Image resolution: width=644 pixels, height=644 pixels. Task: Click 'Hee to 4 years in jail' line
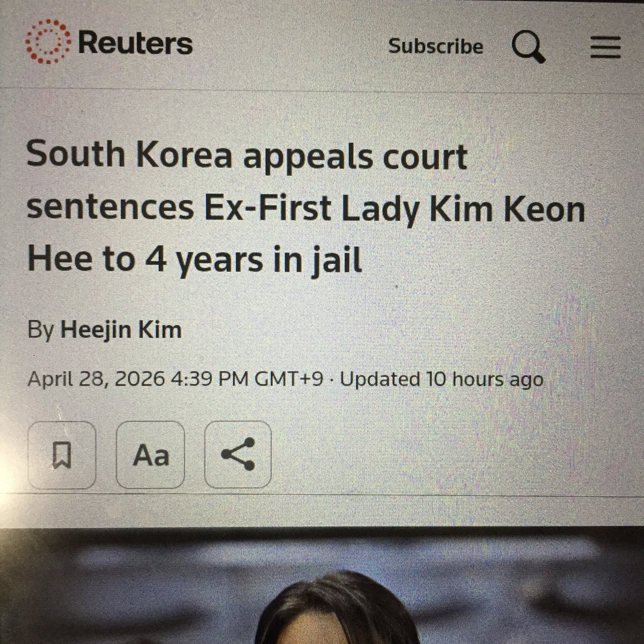point(195,259)
